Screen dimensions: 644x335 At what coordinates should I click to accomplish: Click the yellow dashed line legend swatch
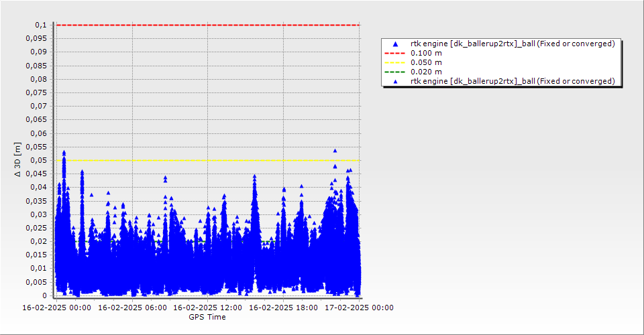pyautogui.click(x=394, y=63)
